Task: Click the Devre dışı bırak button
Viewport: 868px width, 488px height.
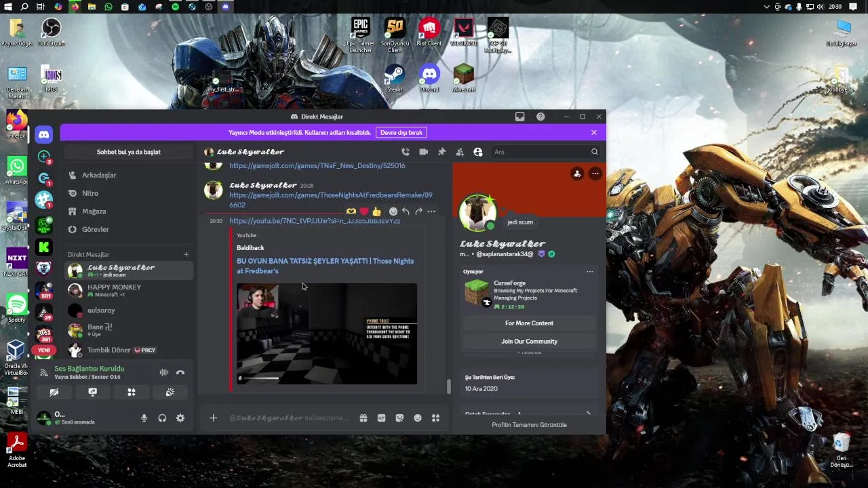Action: (x=401, y=133)
